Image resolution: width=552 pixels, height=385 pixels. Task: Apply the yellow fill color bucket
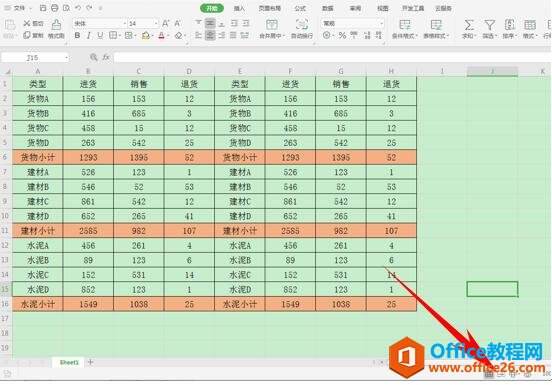click(145, 35)
